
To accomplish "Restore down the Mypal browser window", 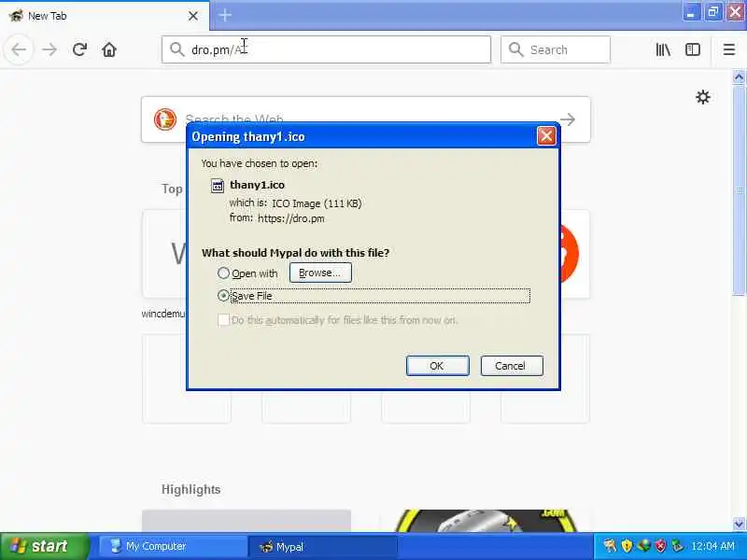I will click(712, 12).
